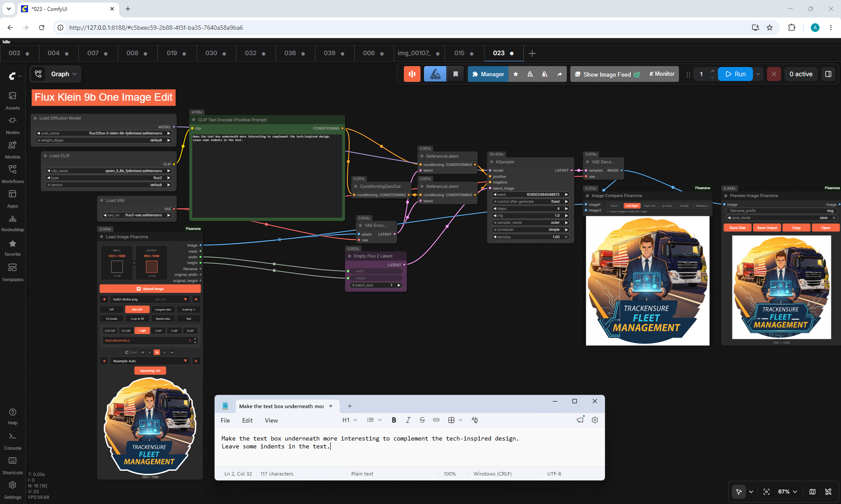Select the 2 MP megapixel preset
This screenshot has height=504, width=841.
(x=158, y=331)
